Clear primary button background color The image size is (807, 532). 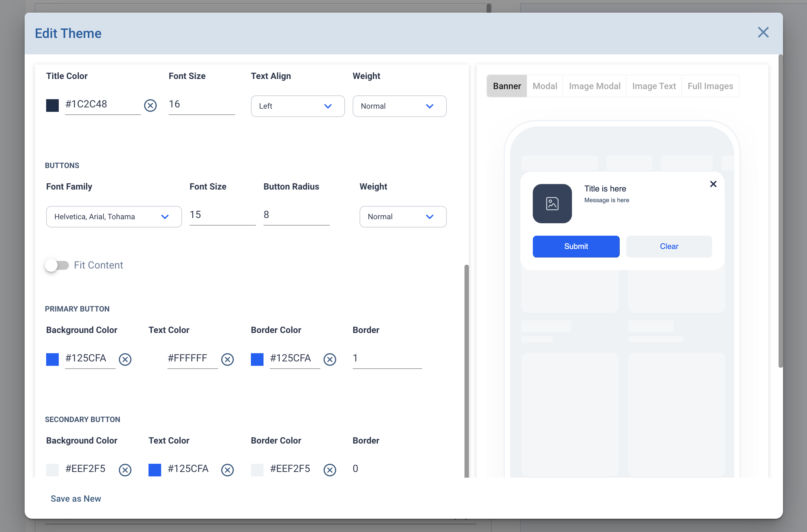pos(125,359)
